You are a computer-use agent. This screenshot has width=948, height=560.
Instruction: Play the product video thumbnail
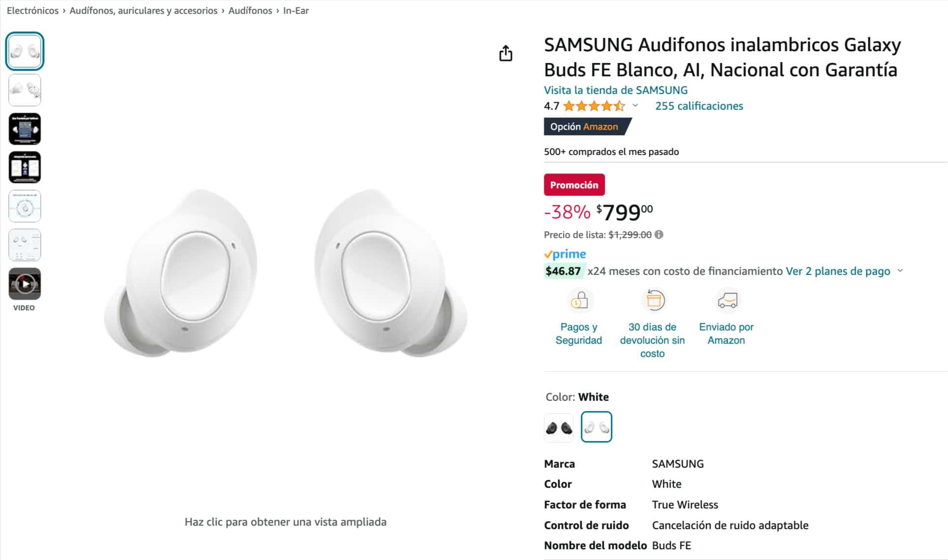(x=25, y=284)
